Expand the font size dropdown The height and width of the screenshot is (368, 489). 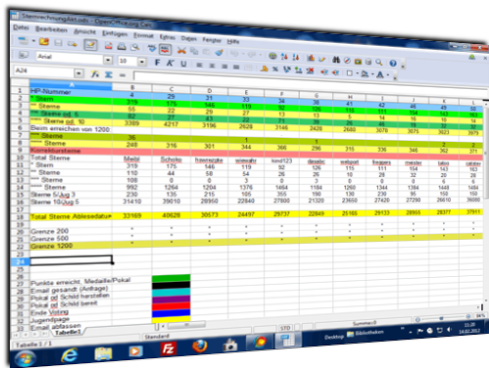[x=142, y=62]
